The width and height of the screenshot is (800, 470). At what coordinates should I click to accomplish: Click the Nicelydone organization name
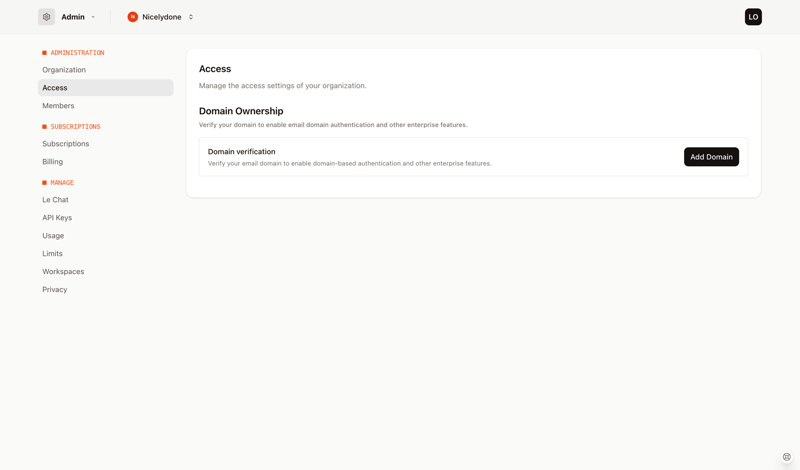[x=161, y=17]
